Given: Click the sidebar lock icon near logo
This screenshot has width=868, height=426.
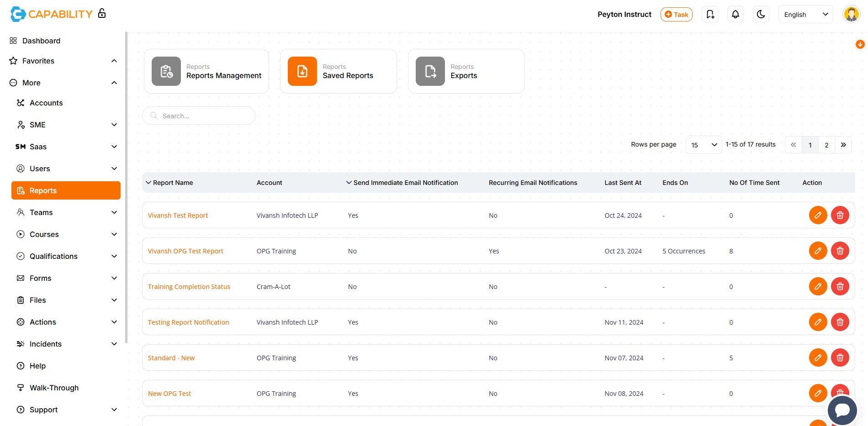Looking at the screenshot, I should point(102,13).
